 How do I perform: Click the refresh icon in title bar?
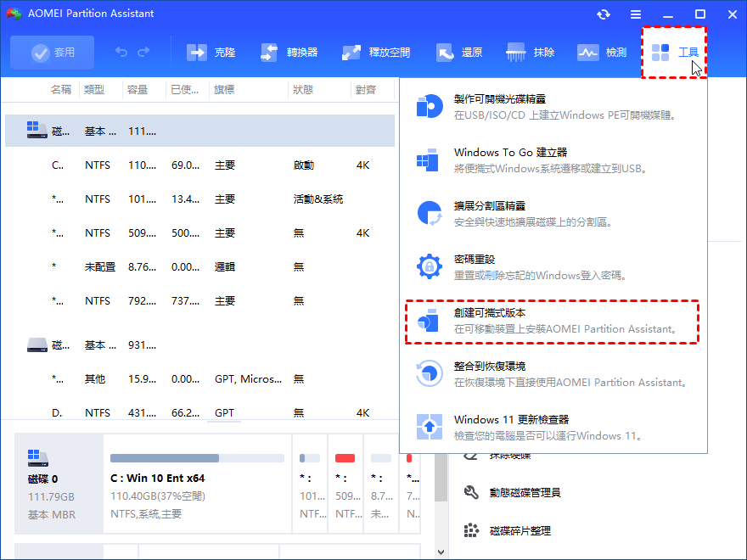[604, 14]
